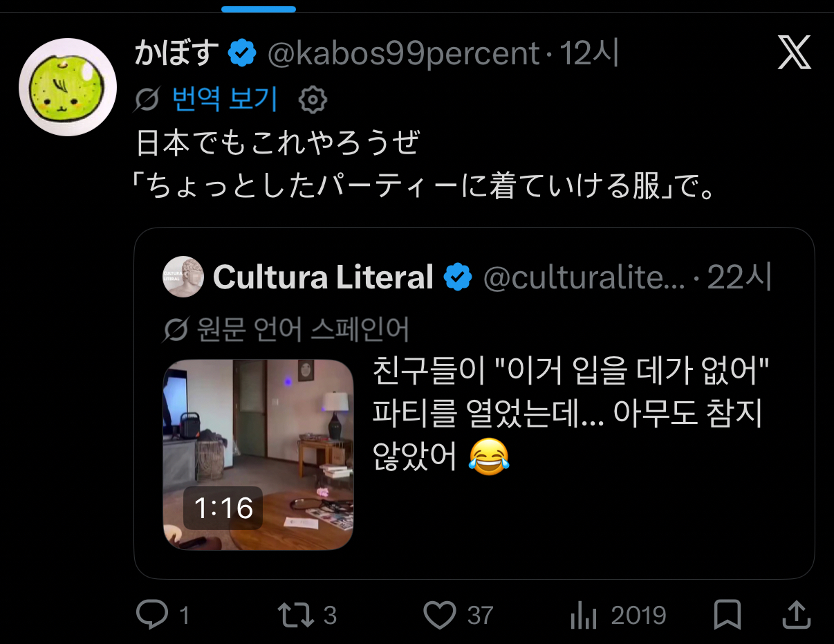Open the green kabosu profile avatar
The height and width of the screenshot is (644, 834).
click(67, 87)
